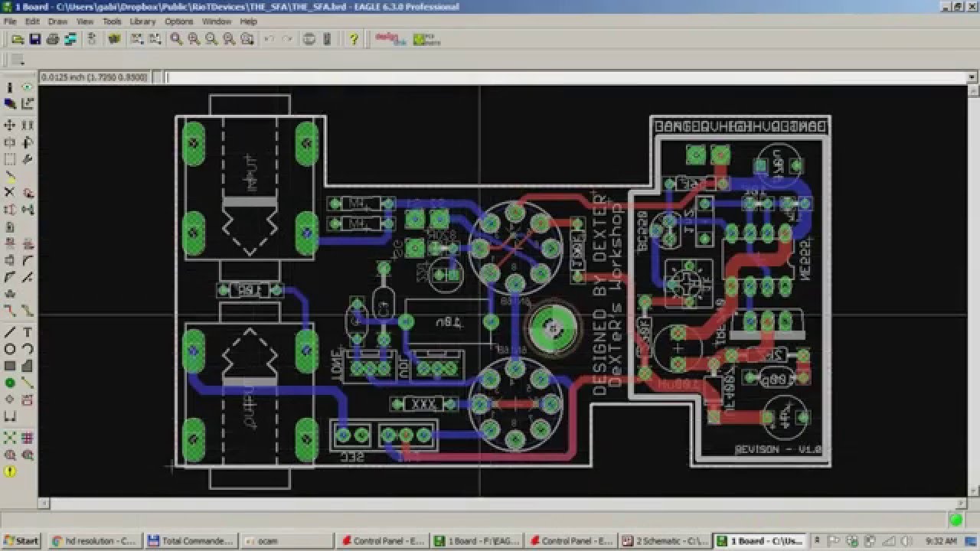
Task: Click the green status indicator at bottom right
Action: tap(955, 520)
